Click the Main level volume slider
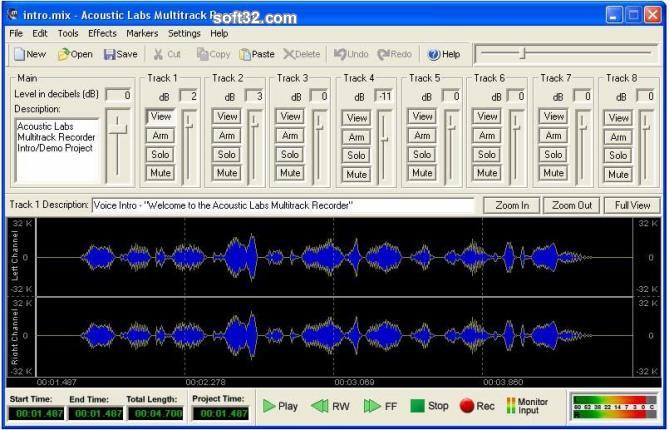The image size is (669, 430). click(118, 146)
